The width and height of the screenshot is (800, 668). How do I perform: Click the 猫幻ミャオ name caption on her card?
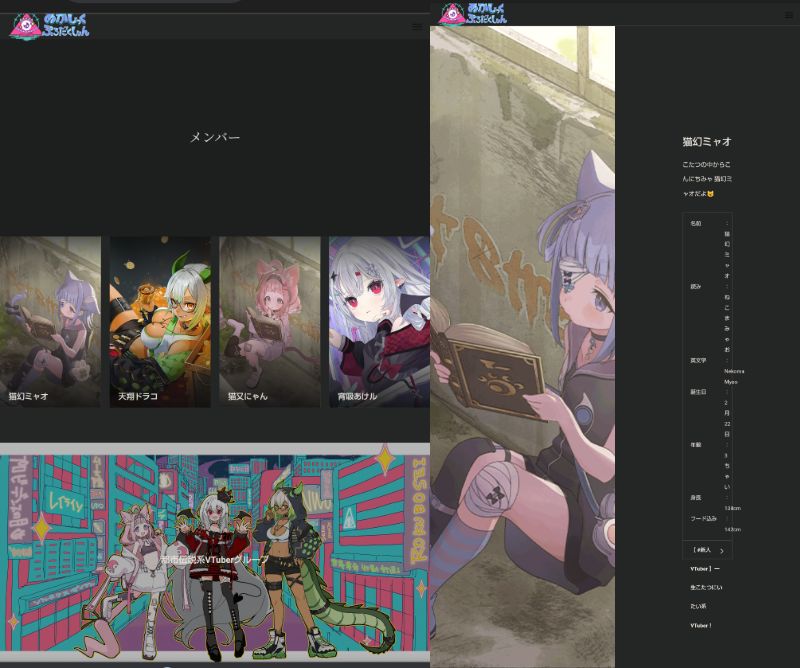pos(27,396)
